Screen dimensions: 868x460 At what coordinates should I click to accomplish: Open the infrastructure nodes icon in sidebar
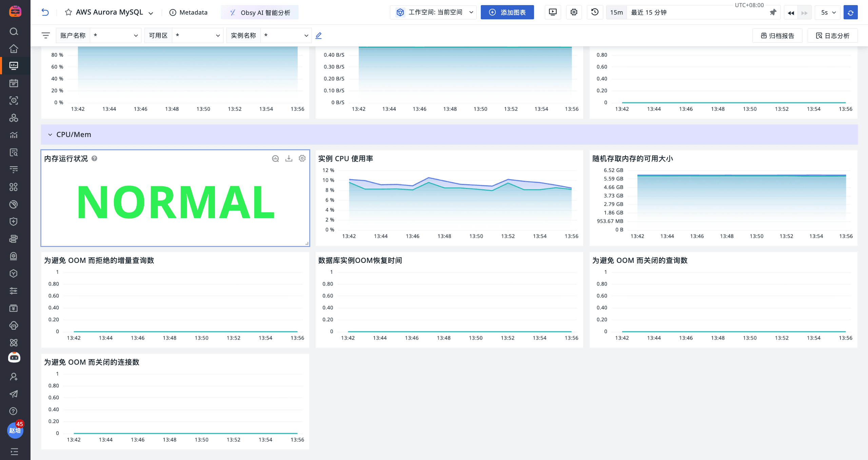[14, 118]
